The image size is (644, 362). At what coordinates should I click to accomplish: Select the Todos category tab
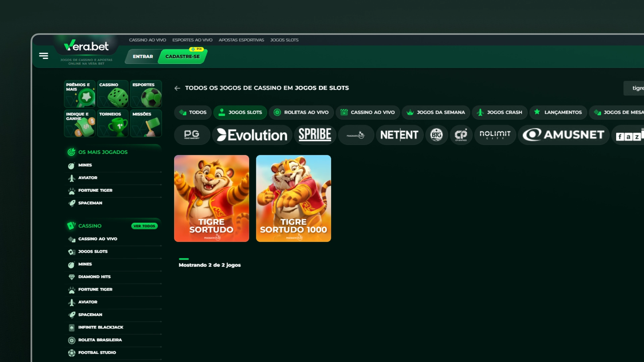(193, 112)
